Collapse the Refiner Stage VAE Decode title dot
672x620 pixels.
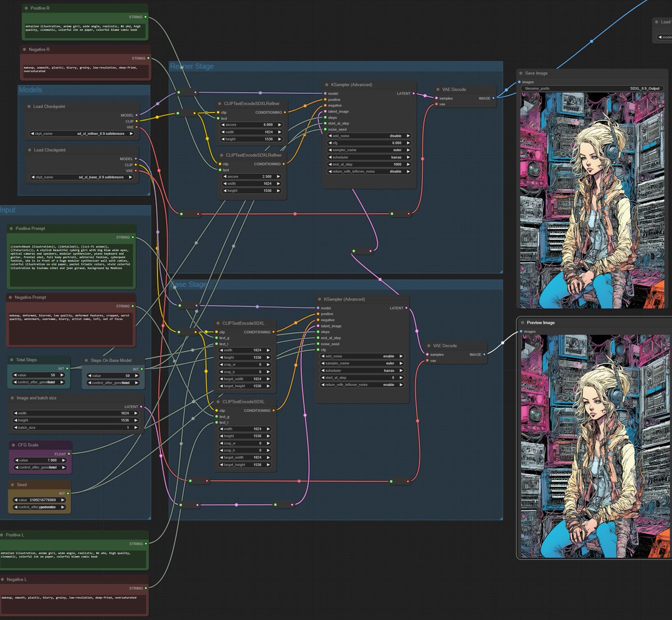pos(438,90)
